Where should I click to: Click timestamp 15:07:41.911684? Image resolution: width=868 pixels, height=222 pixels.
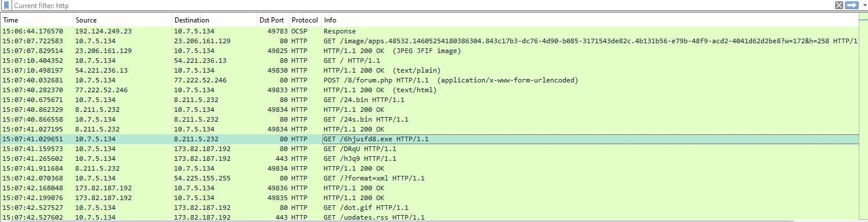tap(32, 168)
